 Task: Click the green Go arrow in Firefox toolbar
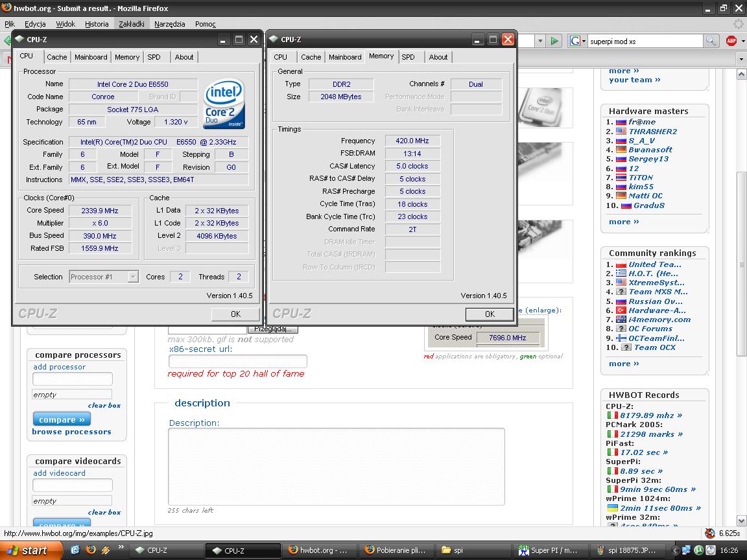[554, 41]
